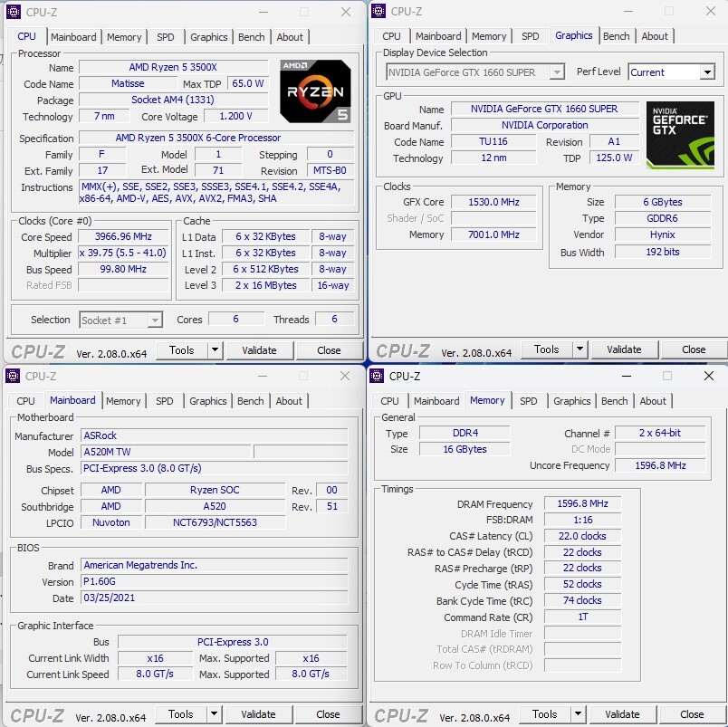
Task: Click the Socket AM4 (1331) package value
Action: tap(173, 100)
